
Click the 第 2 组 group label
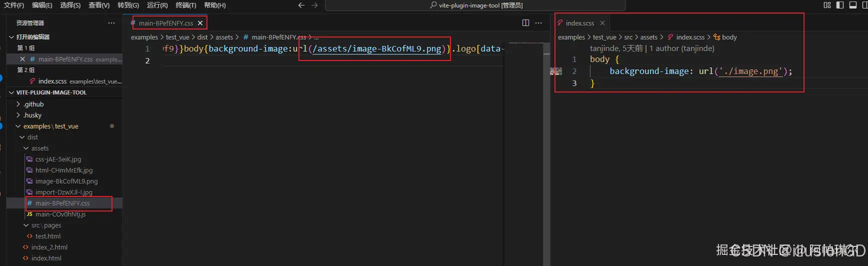click(x=26, y=70)
